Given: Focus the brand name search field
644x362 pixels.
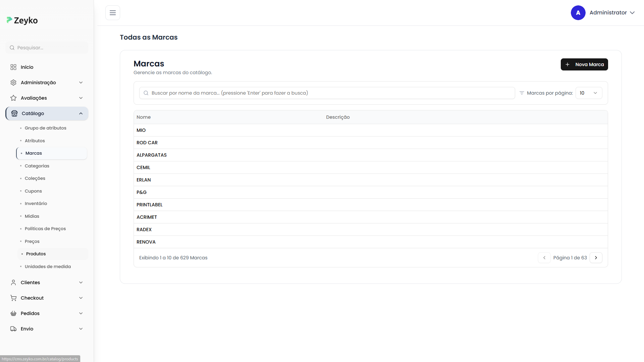Looking at the screenshot, I should 327,93.
